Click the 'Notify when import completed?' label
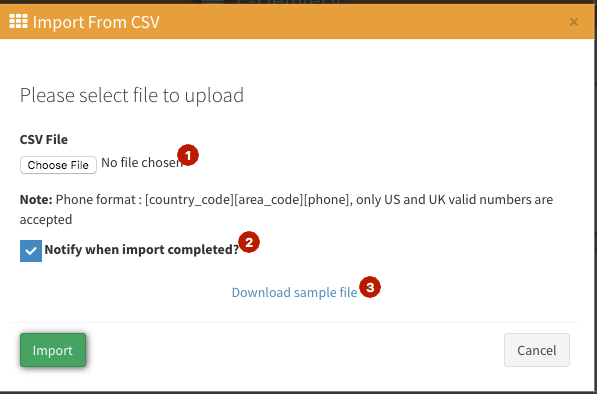The image size is (597, 394). click(x=142, y=250)
